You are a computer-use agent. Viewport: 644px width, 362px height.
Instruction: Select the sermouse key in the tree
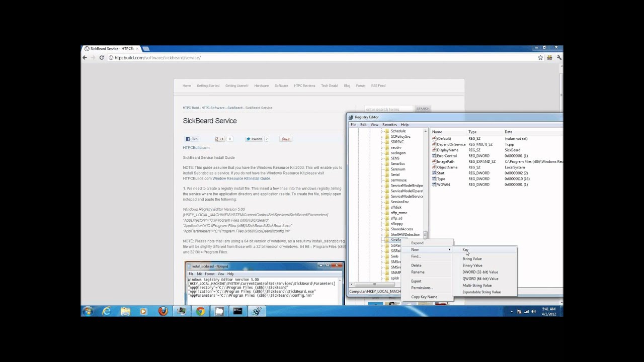pyautogui.click(x=398, y=180)
